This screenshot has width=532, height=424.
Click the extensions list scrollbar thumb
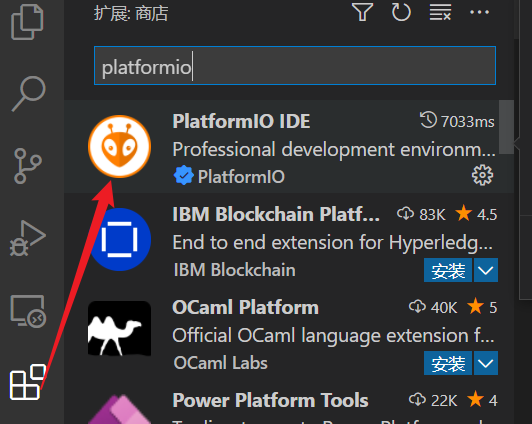pos(506,127)
